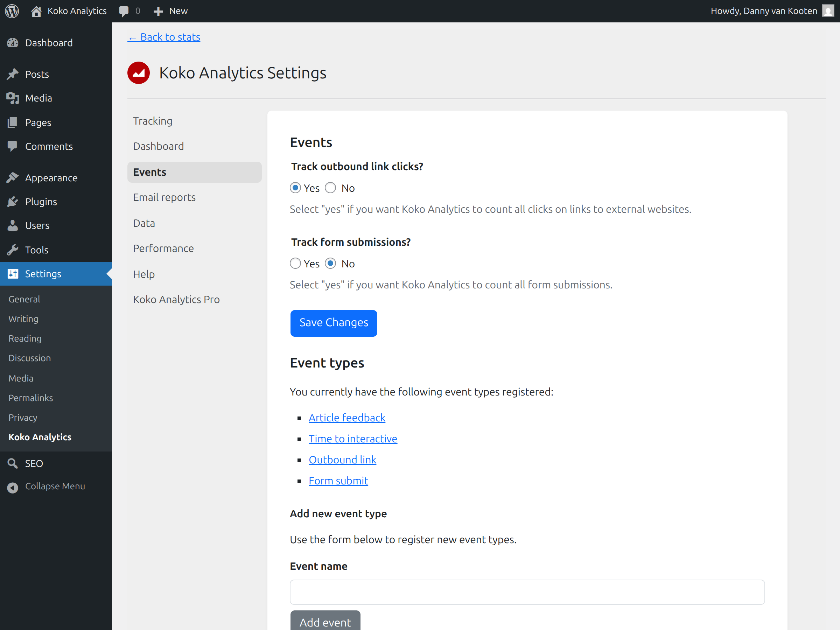Open Media library from the sidebar icon
The width and height of the screenshot is (840, 630).
coord(13,98)
